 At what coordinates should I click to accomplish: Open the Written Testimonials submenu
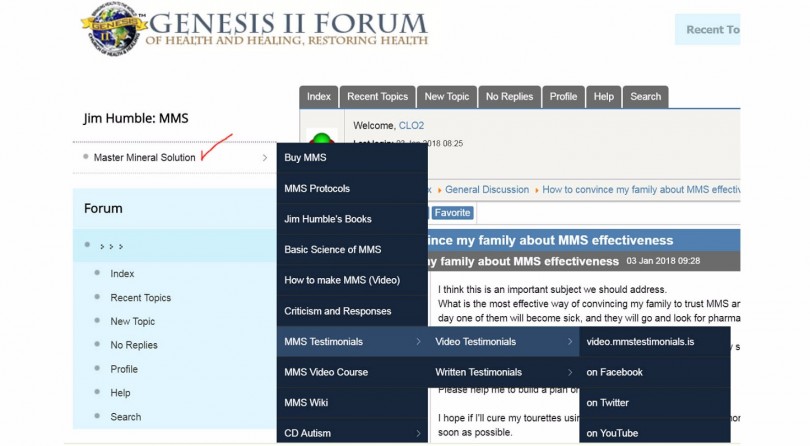point(503,373)
